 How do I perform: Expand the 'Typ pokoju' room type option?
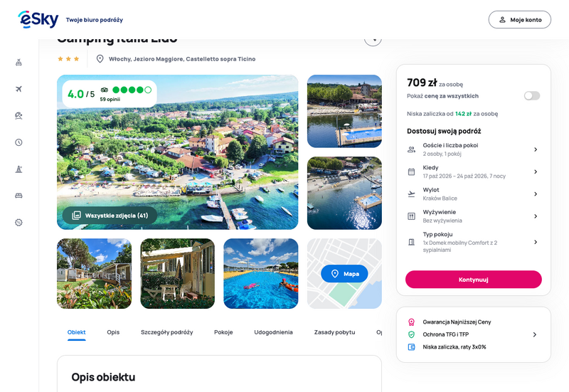pos(473,242)
